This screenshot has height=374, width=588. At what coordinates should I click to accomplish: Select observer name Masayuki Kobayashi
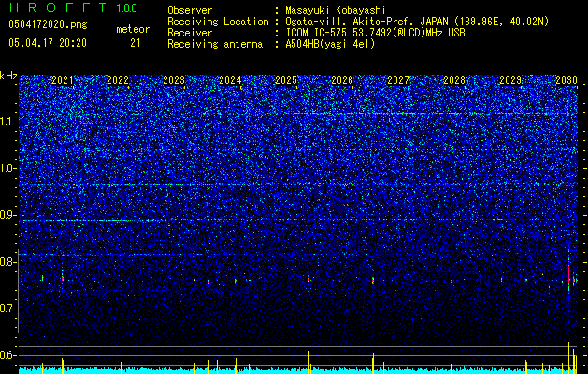[x=336, y=10]
